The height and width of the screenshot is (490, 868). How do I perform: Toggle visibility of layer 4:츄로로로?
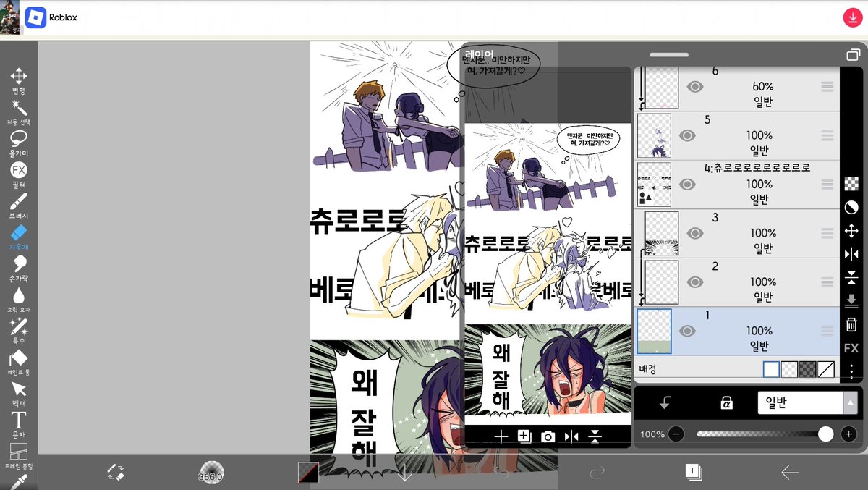pyautogui.click(x=688, y=185)
